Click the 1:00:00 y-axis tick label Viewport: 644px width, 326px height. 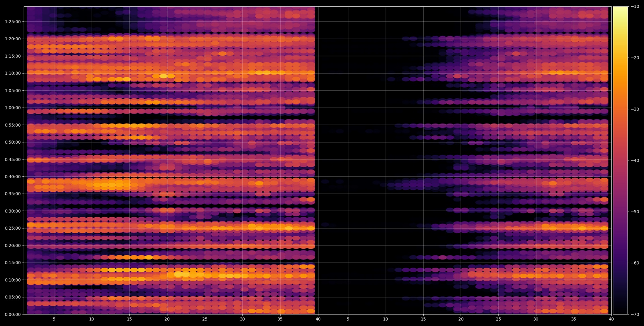(x=13, y=108)
